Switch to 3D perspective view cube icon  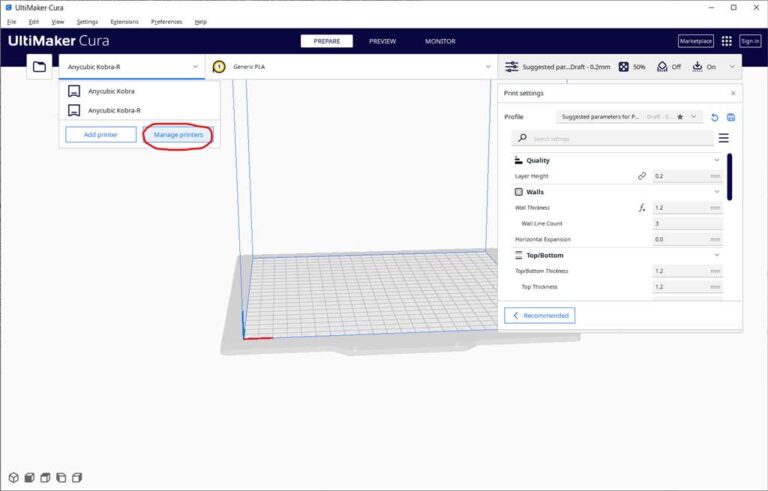coord(14,477)
